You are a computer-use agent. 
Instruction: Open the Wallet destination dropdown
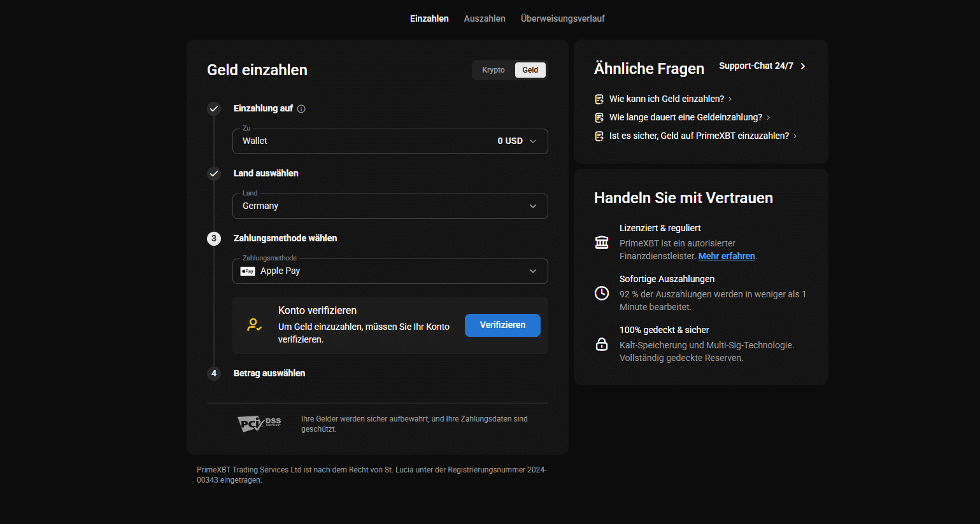(x=390, y=141)
